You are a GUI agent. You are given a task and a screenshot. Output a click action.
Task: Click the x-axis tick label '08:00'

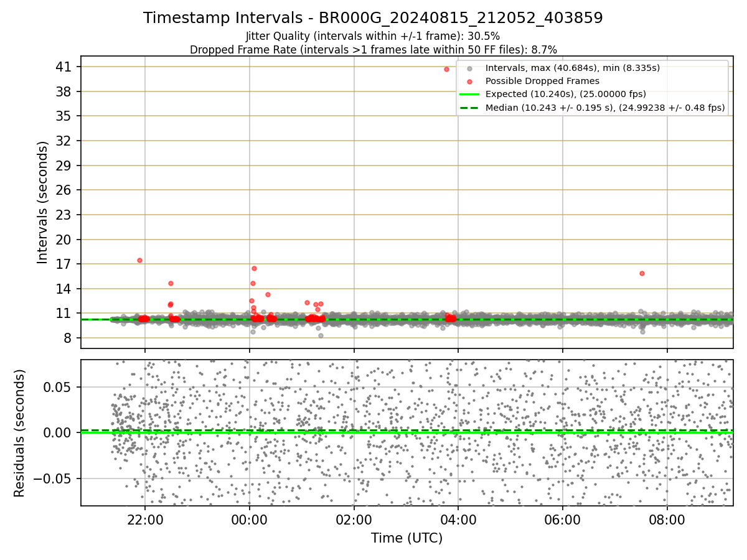pyautogui.click(x=667, y=520)
